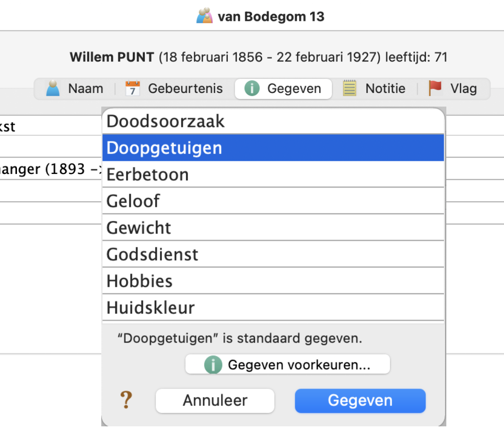Pick Huidskleur in the fact list
This screenshot has height=437, width=504.
point(273,308)
